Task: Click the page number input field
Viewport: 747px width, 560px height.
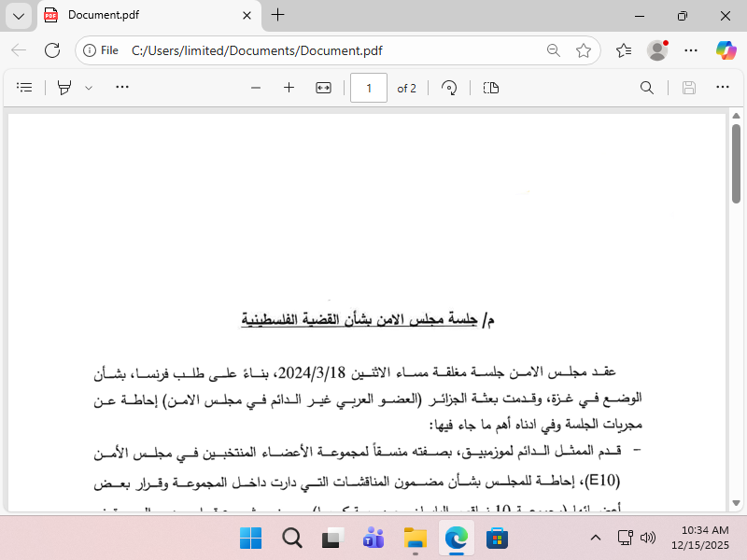Action: (x=369, y=88)
